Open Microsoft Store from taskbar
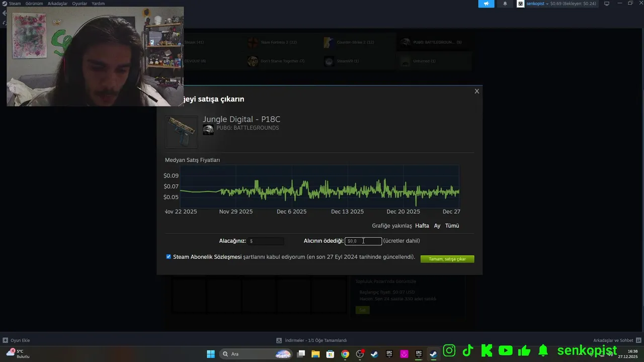Viewport: 644px width, 362px height. click(x=330, y=354)
